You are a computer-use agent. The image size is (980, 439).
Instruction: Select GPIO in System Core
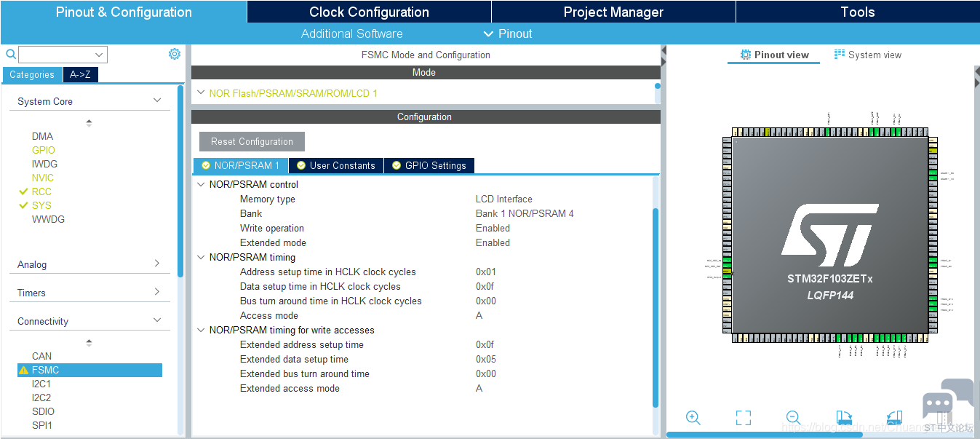click(x=44, y=150)
